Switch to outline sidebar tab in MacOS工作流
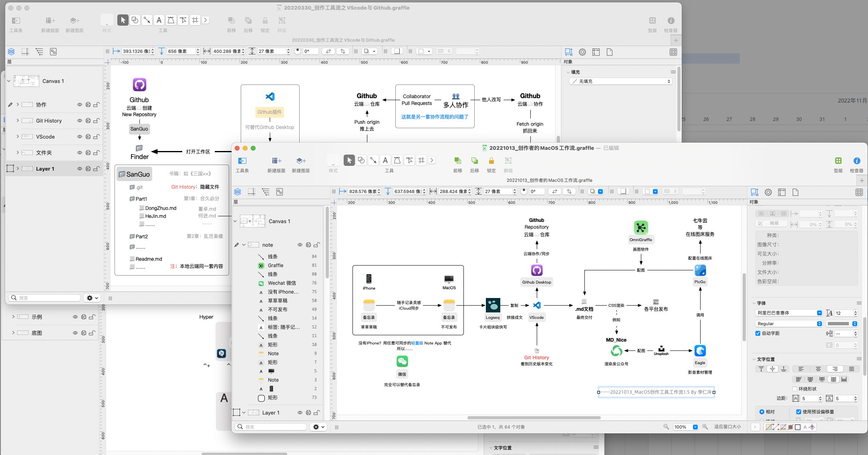This screenshot has width=868, height=455. coord(266,192)
